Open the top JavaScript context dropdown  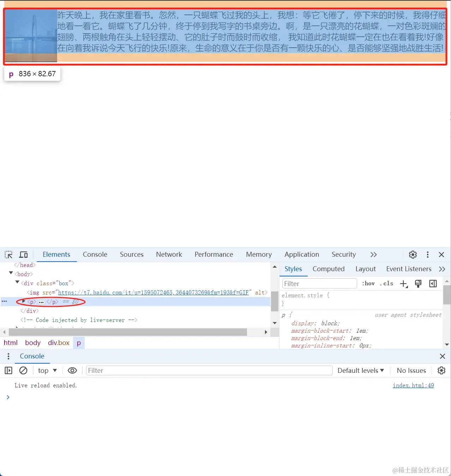click(x=47, y=370)
